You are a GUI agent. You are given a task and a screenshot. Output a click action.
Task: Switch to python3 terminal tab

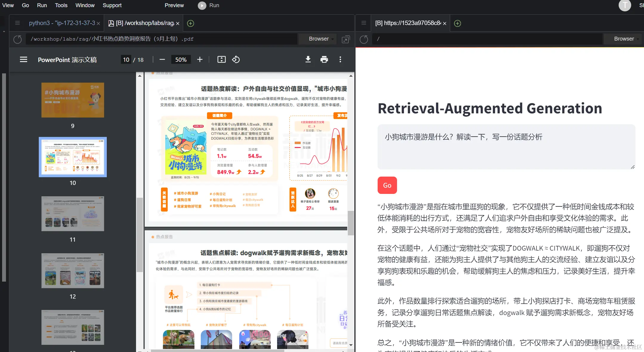tap(62, 23)
